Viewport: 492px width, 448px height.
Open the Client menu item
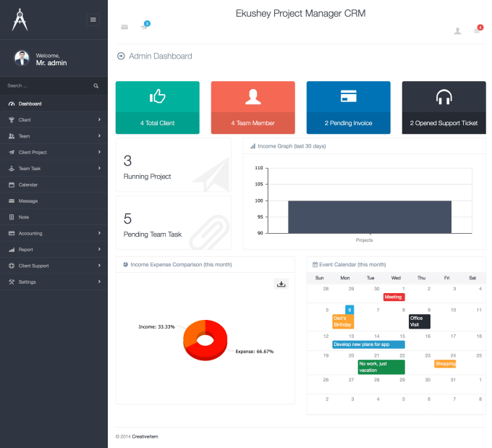click(x=54, y=120)
